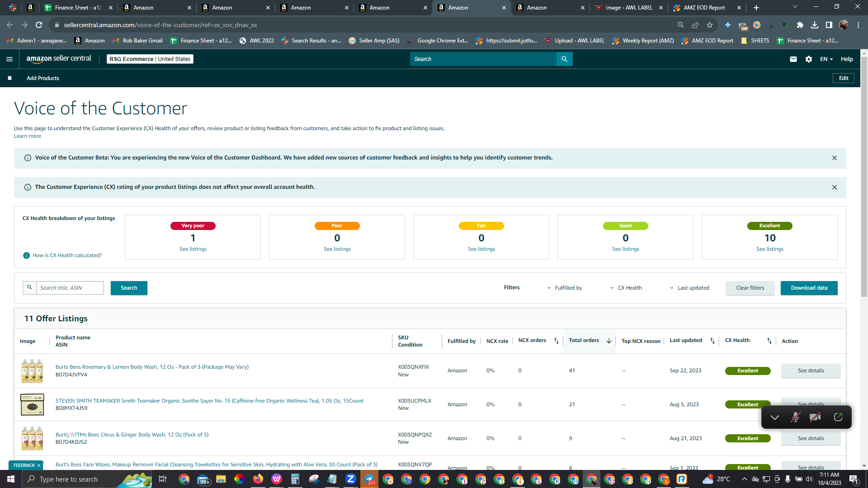Screen dimensions: 868x488
Task: Open Task View on the taskbar
Action: coord(163,479)
